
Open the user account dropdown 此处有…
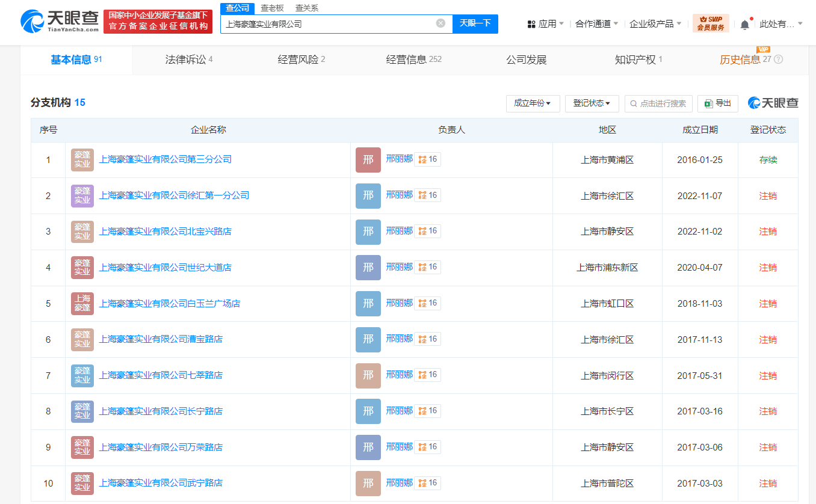781,24
